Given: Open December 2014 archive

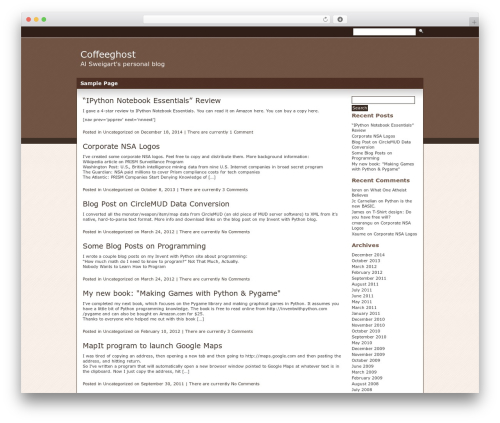Looking at the screenshot, I should (x=368, y=255).
